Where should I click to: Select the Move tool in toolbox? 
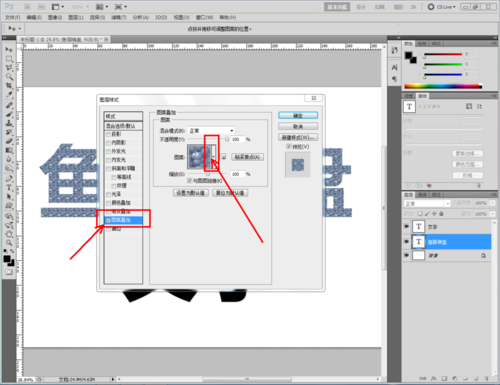[x=9, y=50]
